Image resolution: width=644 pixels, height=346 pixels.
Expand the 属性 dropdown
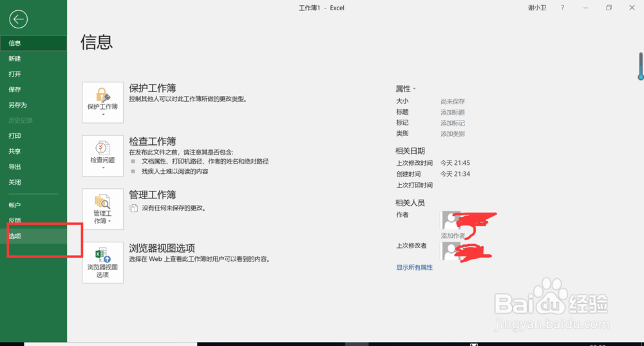(x=405, y=89)
